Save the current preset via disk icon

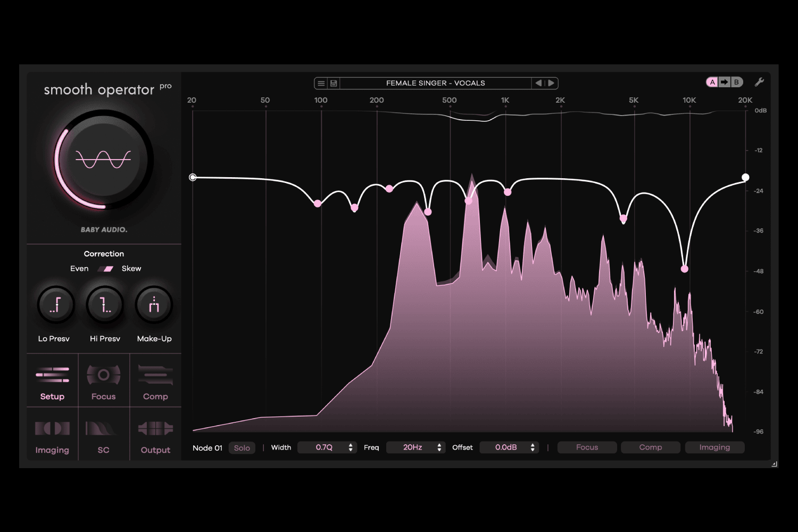[334, 83]
